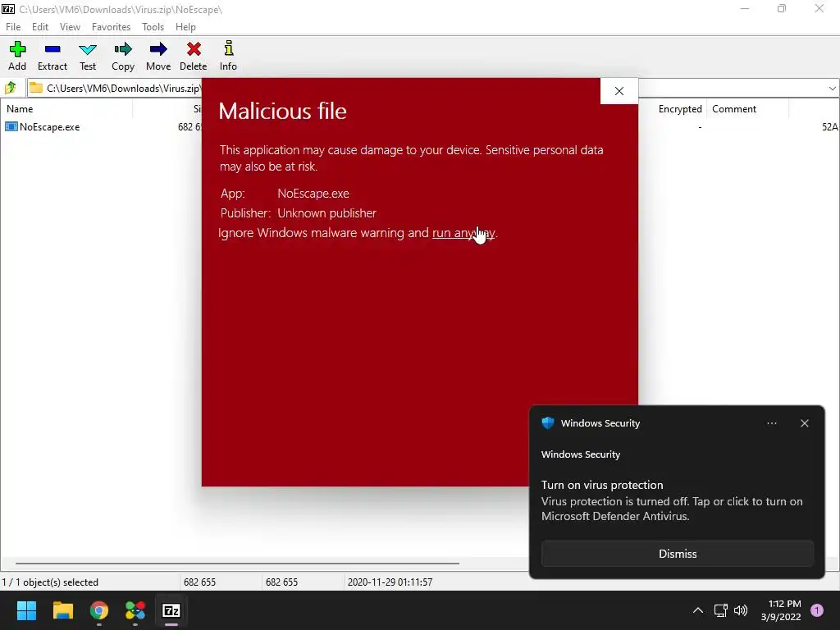The image size is (840, 630).
Task: Click the status bar date 2020-11-29 01:11:57
Action: [x=390, y=582]
